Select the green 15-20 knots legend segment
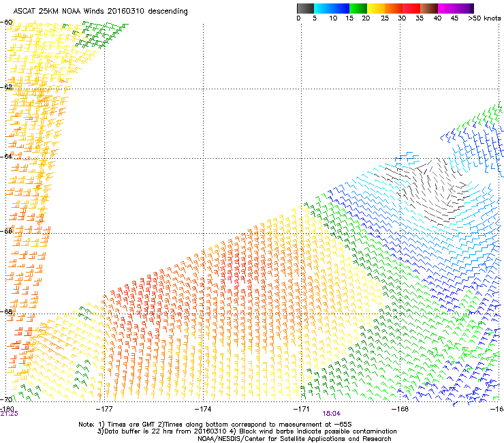Viewport: 504px width, 443px height. click(x=358, y=8)
